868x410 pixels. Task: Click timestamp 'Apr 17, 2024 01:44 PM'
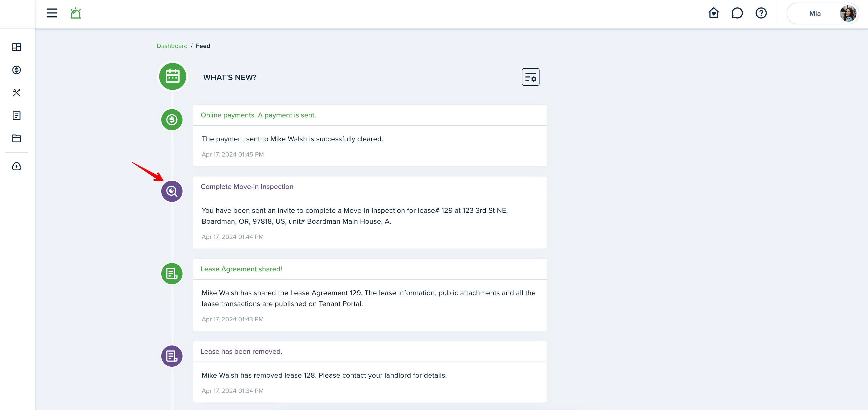[233, 237]
